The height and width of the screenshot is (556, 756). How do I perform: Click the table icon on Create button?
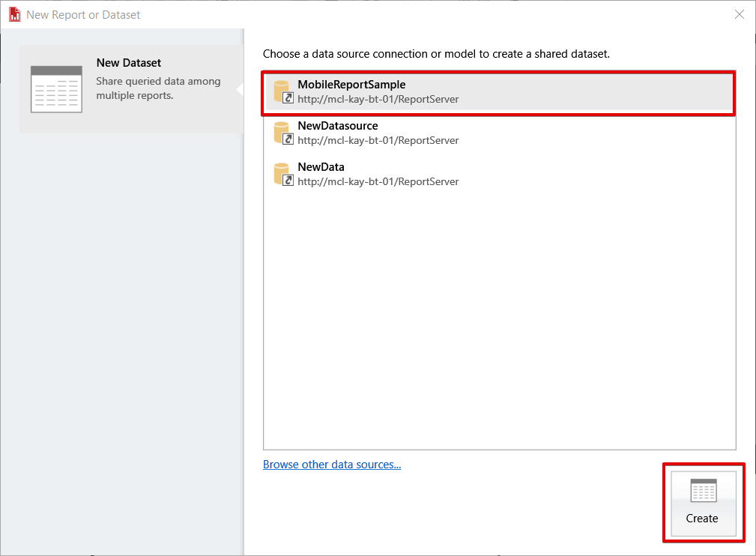click(703, 491)
